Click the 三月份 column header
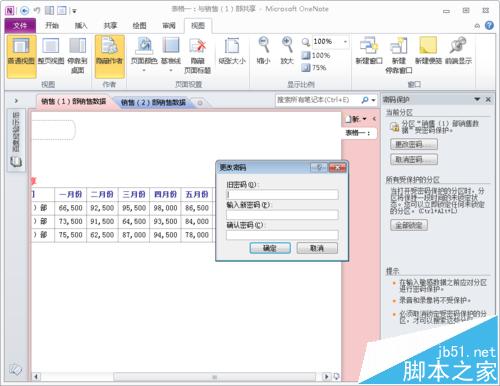500x386 pixels. [134, 194]
